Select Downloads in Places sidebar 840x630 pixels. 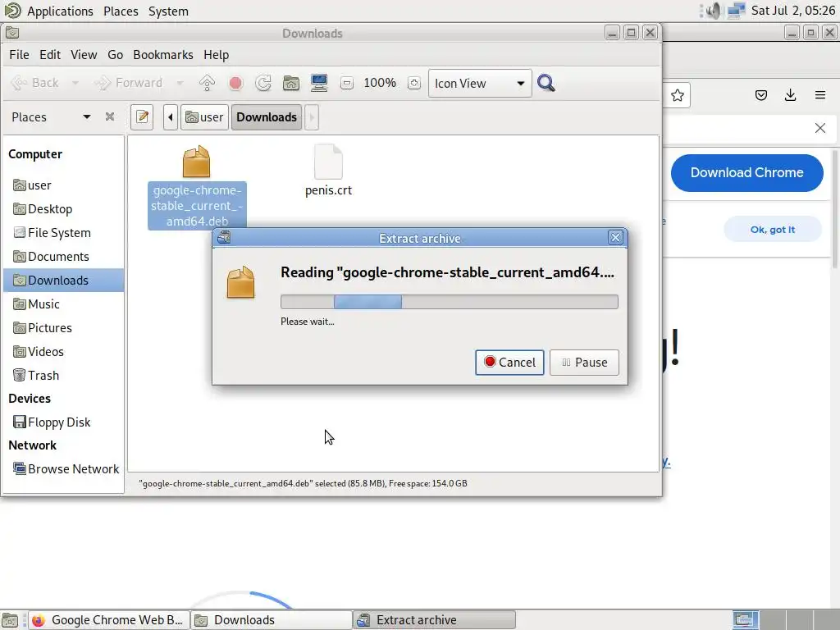pyautogui.click(x=63, y=281)
